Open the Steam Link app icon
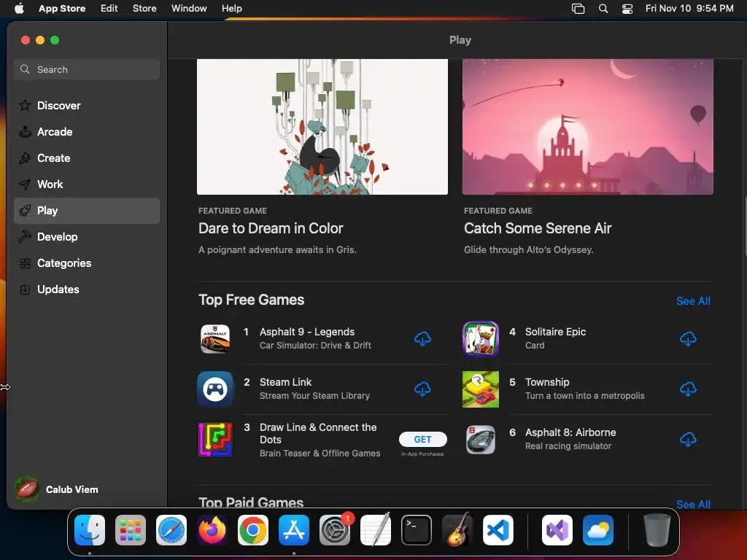This screenshot has height=560, width=747. coord(215,389)
